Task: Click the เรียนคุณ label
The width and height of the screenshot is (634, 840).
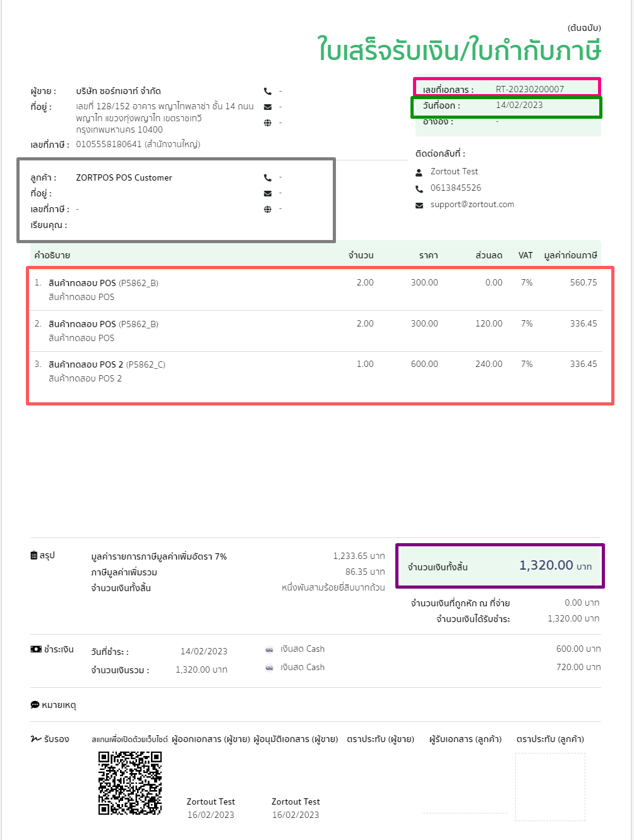Action: coord(49,225)
